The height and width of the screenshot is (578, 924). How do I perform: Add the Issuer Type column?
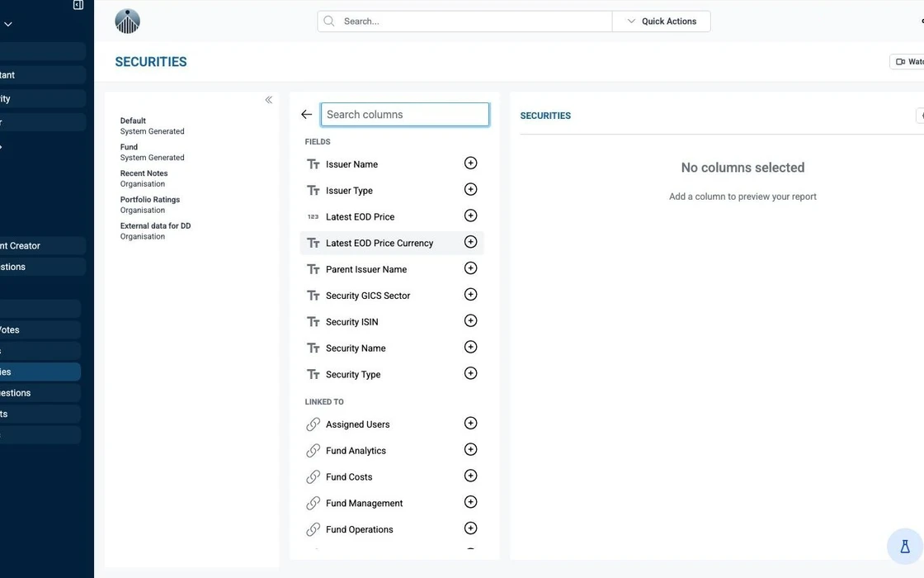click(x=470, y=189)
